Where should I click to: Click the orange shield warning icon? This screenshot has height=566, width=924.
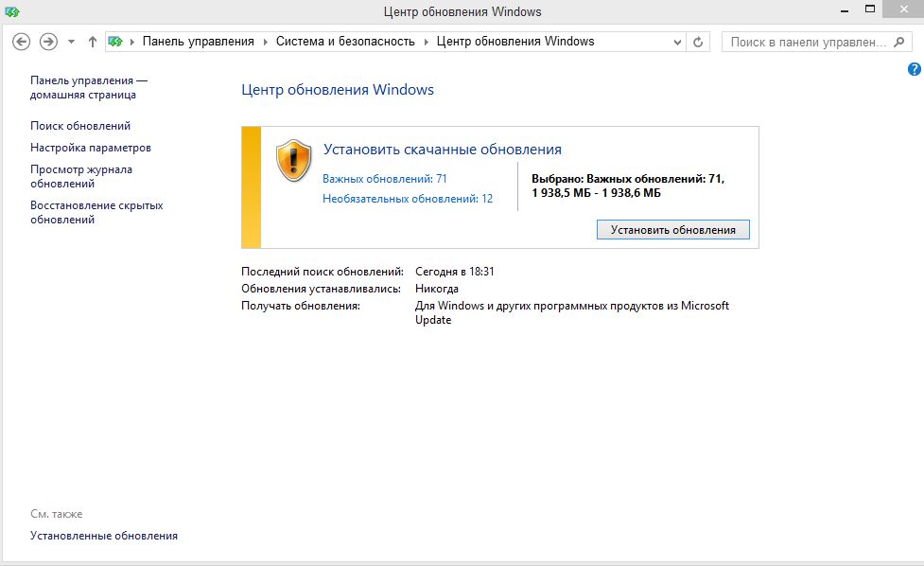pos(293,160)
